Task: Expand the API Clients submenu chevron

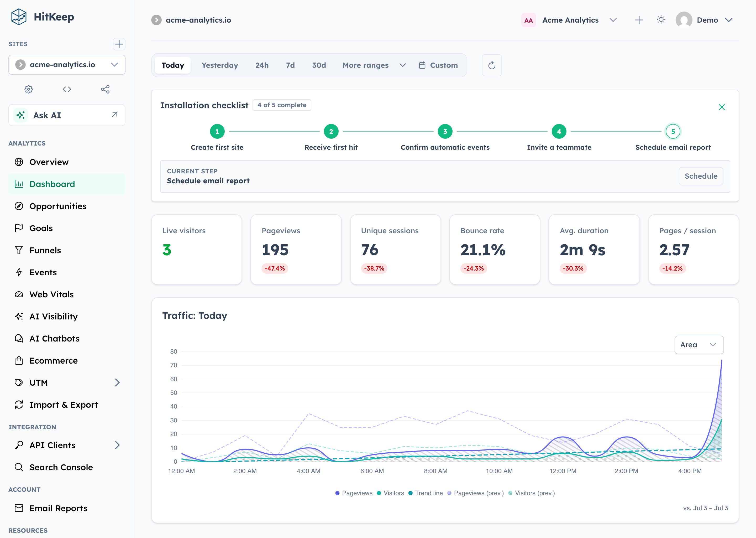Action: pos(117,445)
